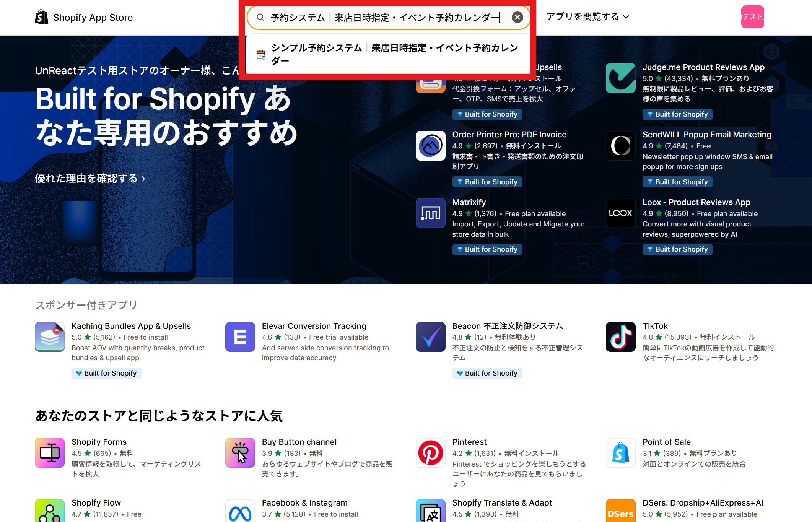
Task: Open Buy Button channel title link
Action: click(299, 442)
